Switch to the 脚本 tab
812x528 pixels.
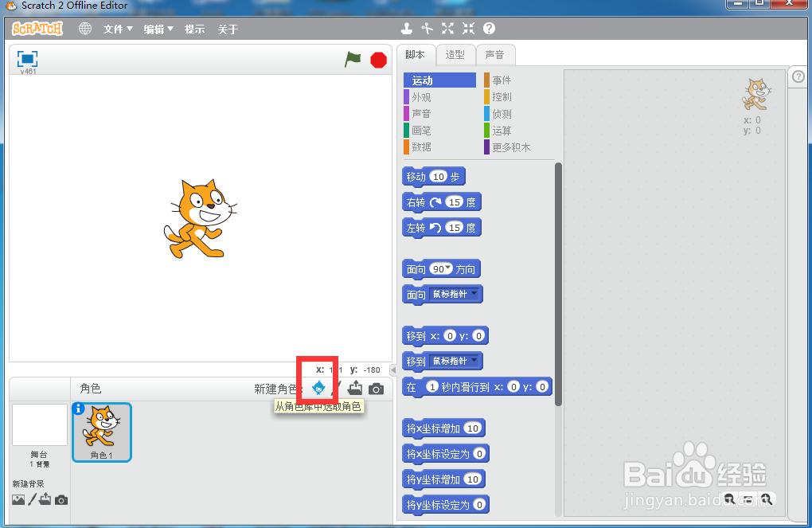pyautogui.click(x=415, y=54)
